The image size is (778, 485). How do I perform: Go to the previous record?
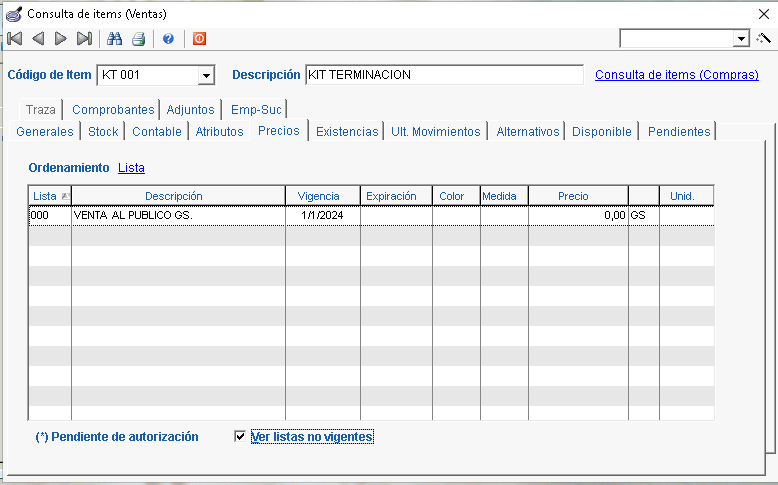coord(38,39)
